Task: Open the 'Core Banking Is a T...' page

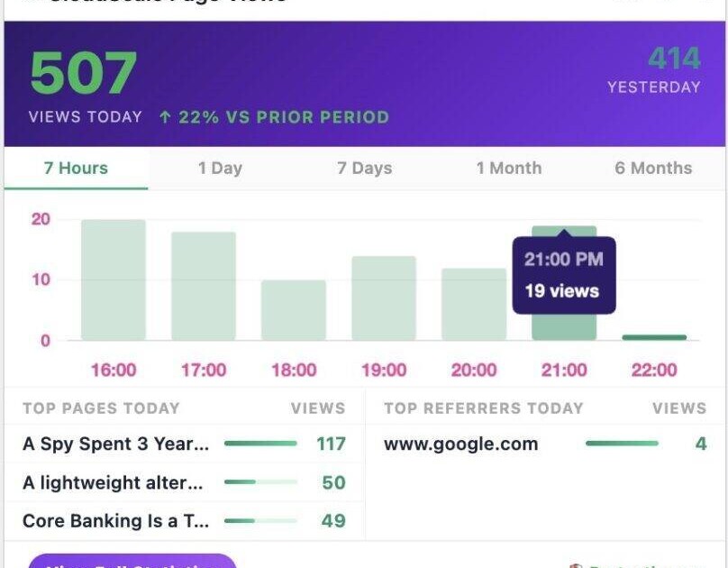Action: coord(115,521)
